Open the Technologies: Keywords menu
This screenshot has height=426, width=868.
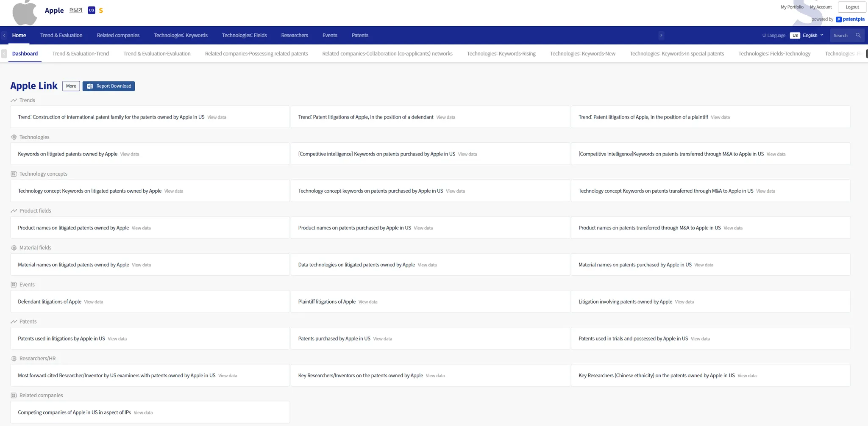[181, 36]
